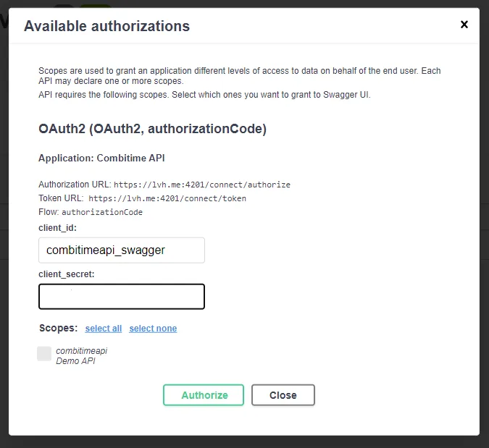Click the "select all" scopes link
489x448 pixels.
click(x=104, y=329)
